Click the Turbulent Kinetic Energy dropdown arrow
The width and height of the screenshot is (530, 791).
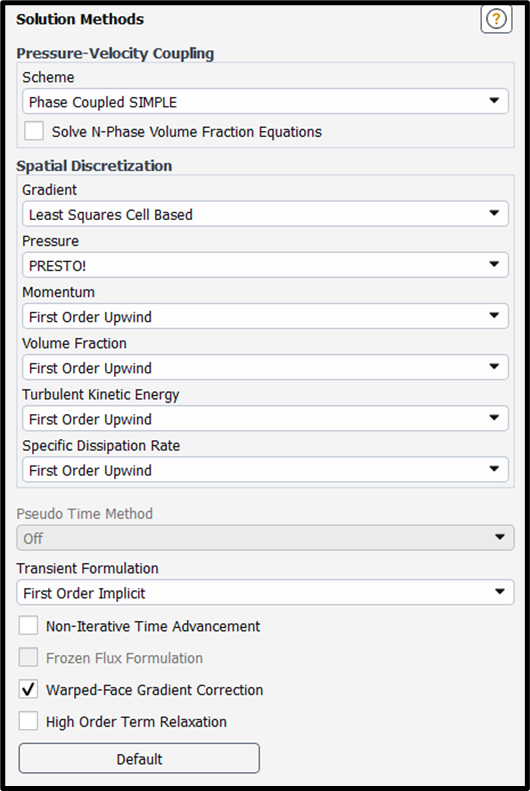click(x=494, y=418)
